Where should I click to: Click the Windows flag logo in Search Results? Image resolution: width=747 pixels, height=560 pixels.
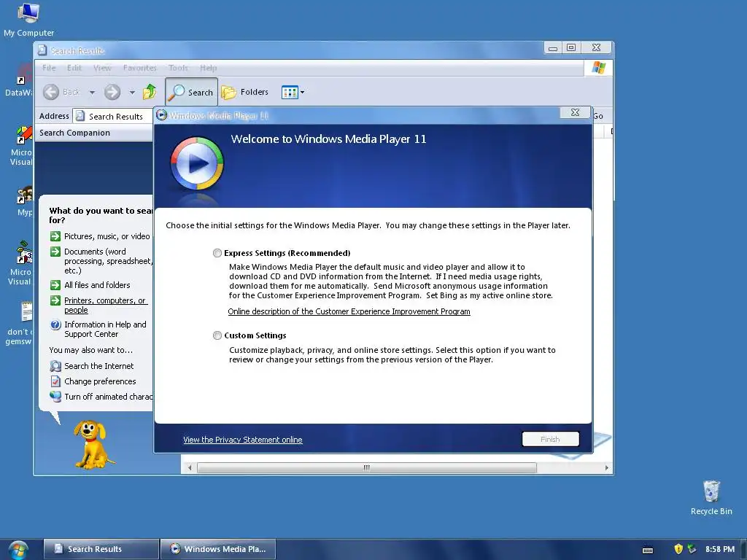598,68
